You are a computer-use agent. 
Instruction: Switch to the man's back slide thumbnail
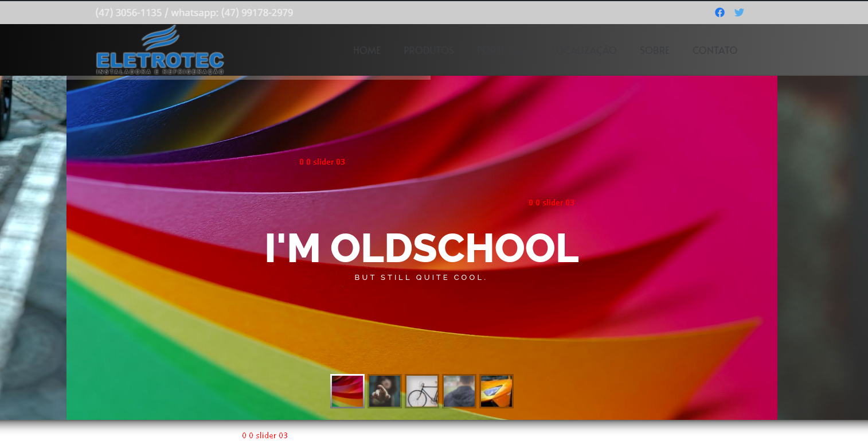coord(459,391)
